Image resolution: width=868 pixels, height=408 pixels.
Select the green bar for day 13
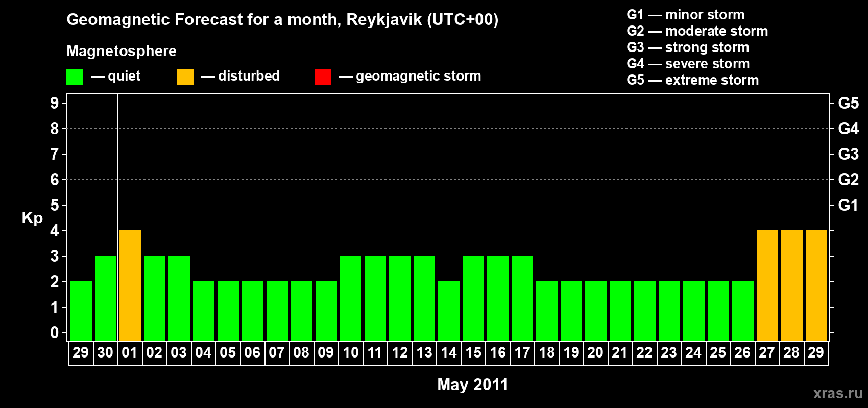click(424, 298)
